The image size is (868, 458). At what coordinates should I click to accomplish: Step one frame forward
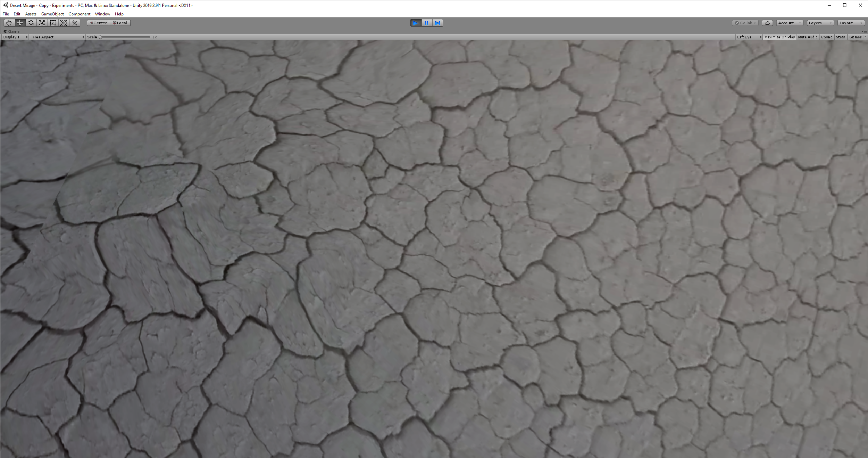click(x=437, y=23)
